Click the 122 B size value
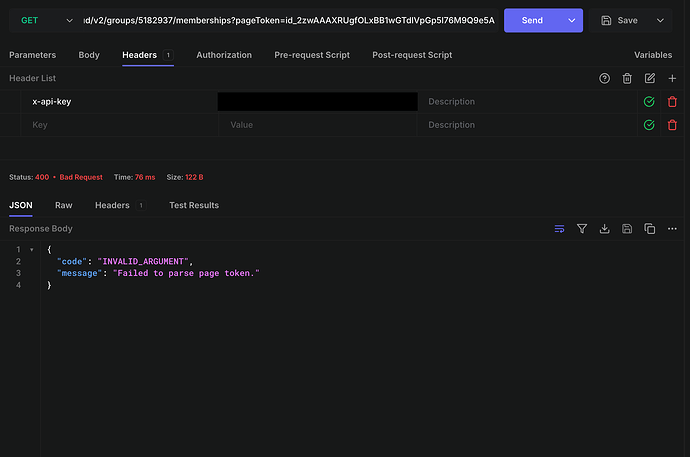Image resolution: width=690 pixels, height=457 pixels. pos(194,177)
